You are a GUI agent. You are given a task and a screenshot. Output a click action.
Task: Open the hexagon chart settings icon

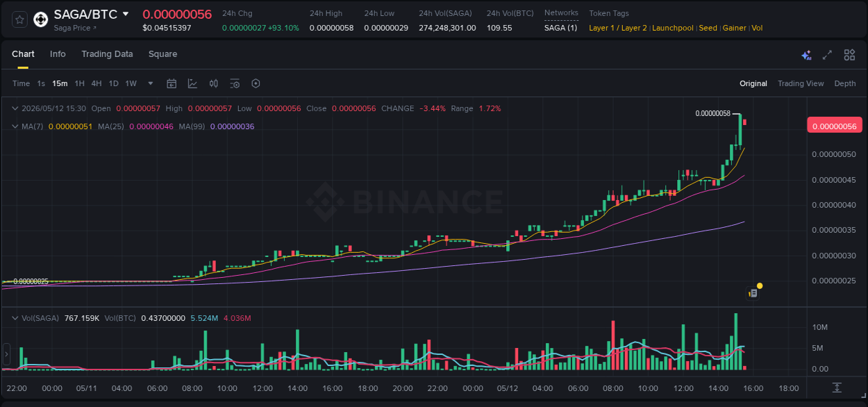(x=256, y=83)
